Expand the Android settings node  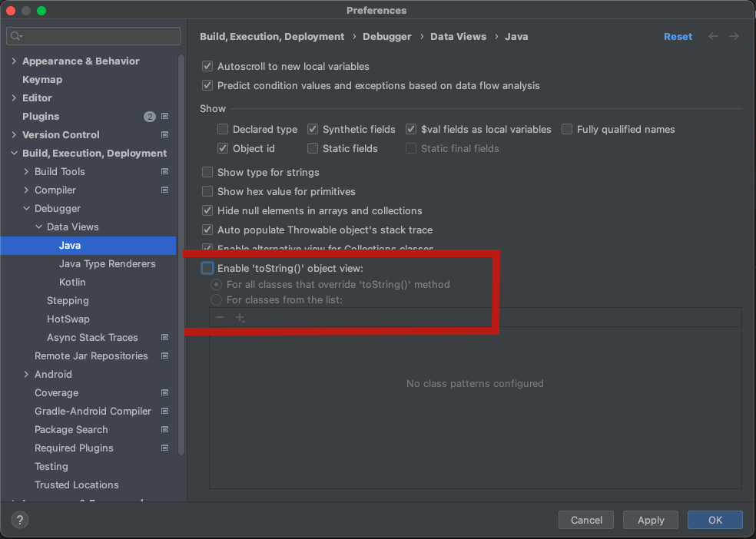pos(26,374)
